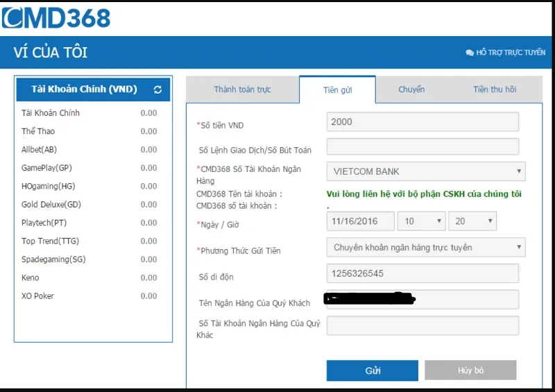Focus the Số di động field
The height and width of the screenshot is (392, 555).
click(x=422, y=273)
